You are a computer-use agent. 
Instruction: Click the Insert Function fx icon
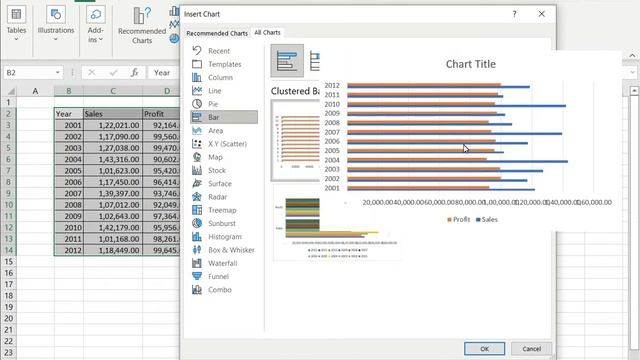coord(134,73)
